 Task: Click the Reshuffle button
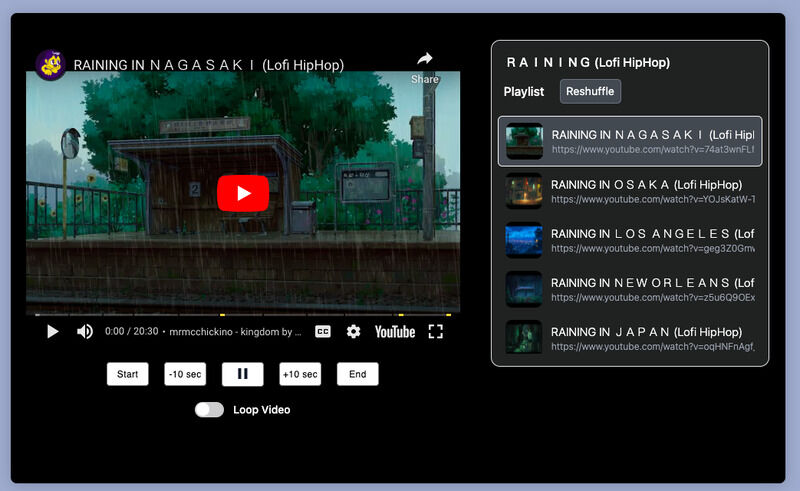click(x=590, y=91)
